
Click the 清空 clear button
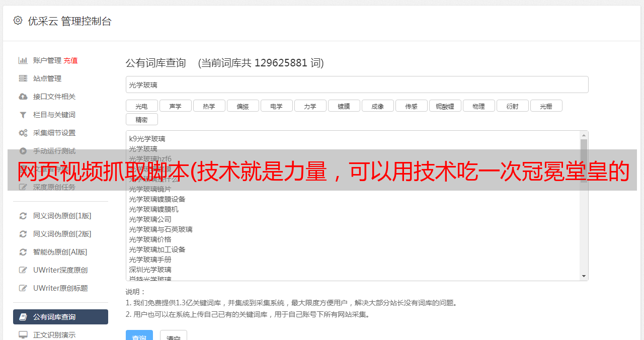[x=174, y=336]
